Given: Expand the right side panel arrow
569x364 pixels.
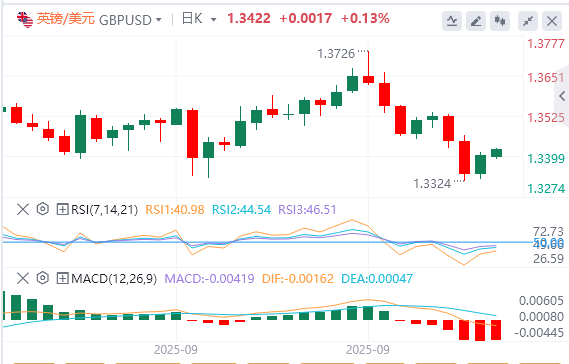Looking at the screenshot, I should [562, 96].
